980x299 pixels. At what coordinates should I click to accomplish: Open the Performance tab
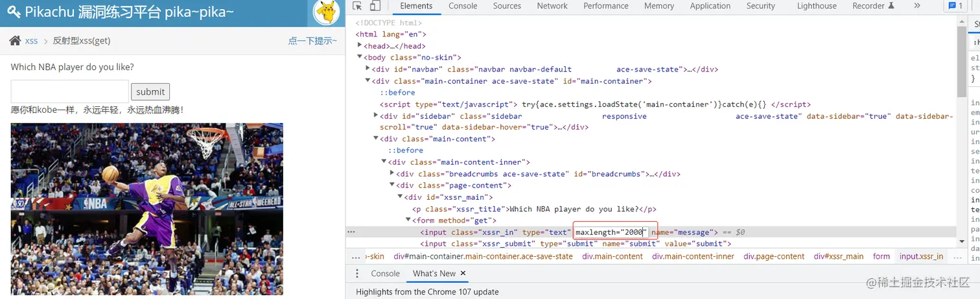tap(606, 6)
